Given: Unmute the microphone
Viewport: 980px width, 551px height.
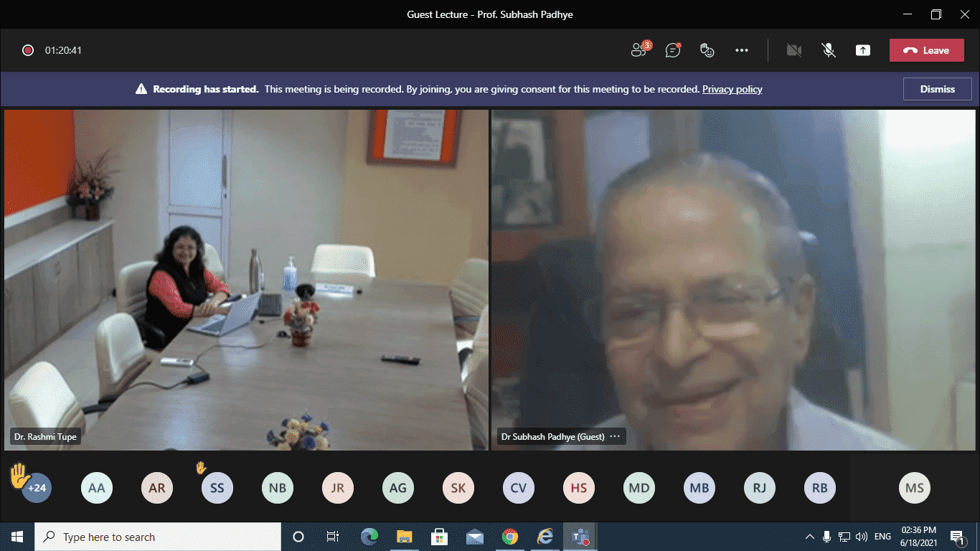Looking at the screenshot, I should click(x=828, y=50).
